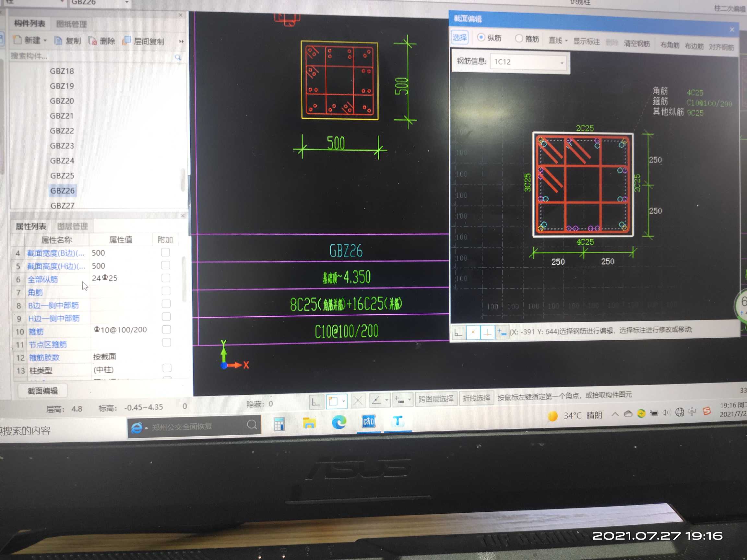
Task: Toggle point snap icon in section editor status bar
Action: [473, 332]
